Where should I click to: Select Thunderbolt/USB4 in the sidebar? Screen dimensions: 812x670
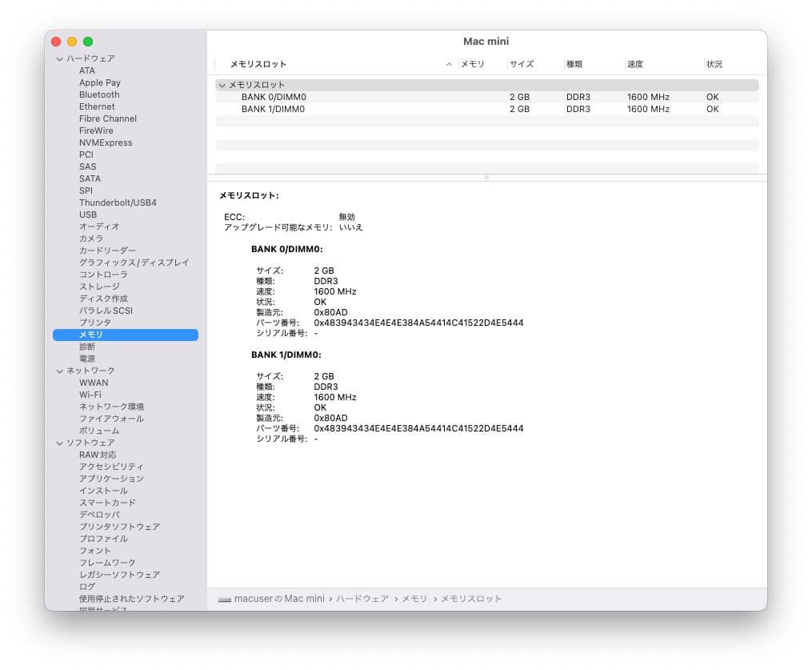point(118,203)
